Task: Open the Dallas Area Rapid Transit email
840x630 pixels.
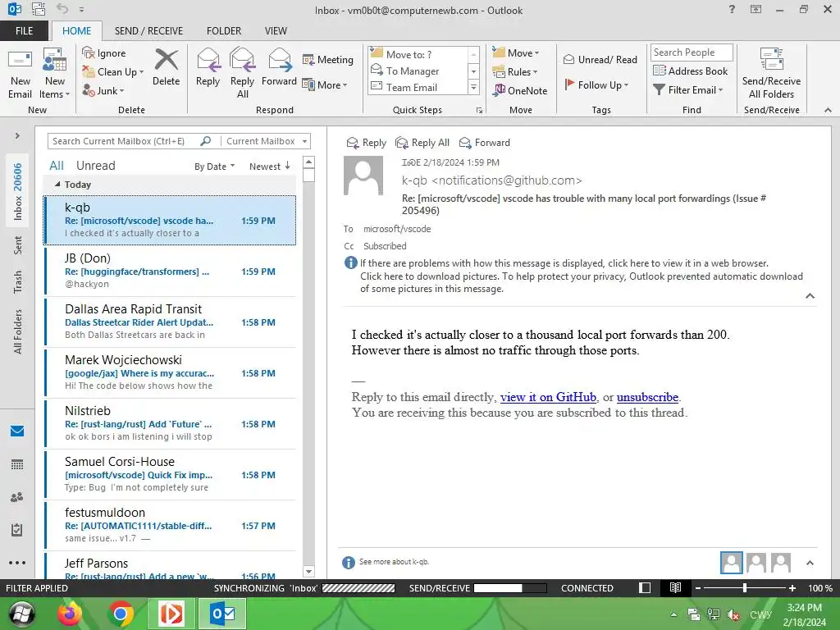Action: click(x=170, y=322)
